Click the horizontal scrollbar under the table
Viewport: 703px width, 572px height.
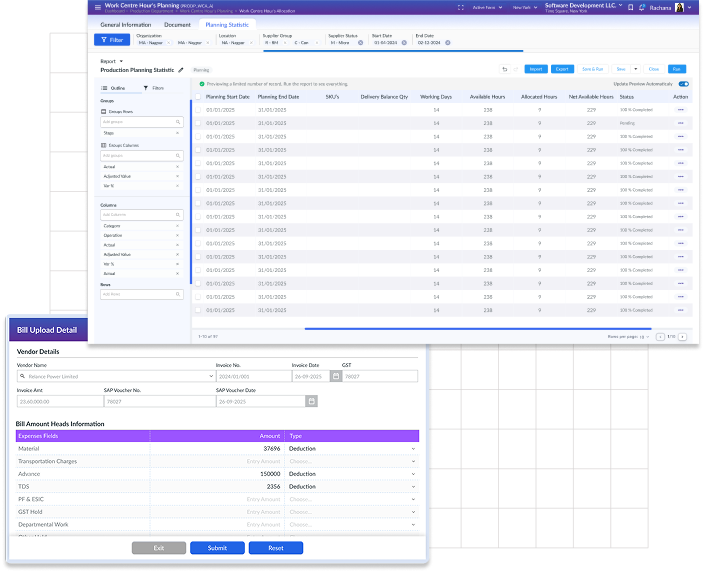pyautogui.click(x=478, y=329)
